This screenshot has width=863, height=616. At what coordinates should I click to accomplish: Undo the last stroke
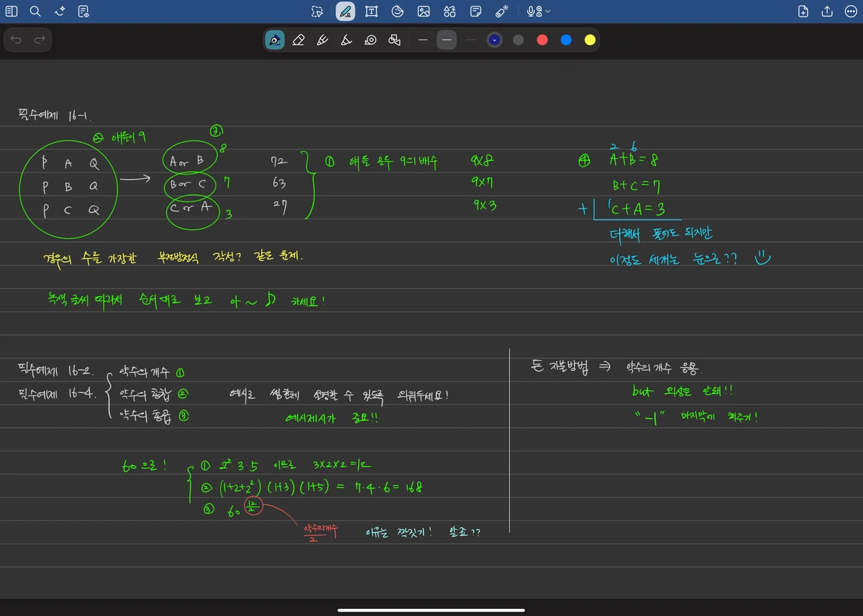click(x=16, y=40)
